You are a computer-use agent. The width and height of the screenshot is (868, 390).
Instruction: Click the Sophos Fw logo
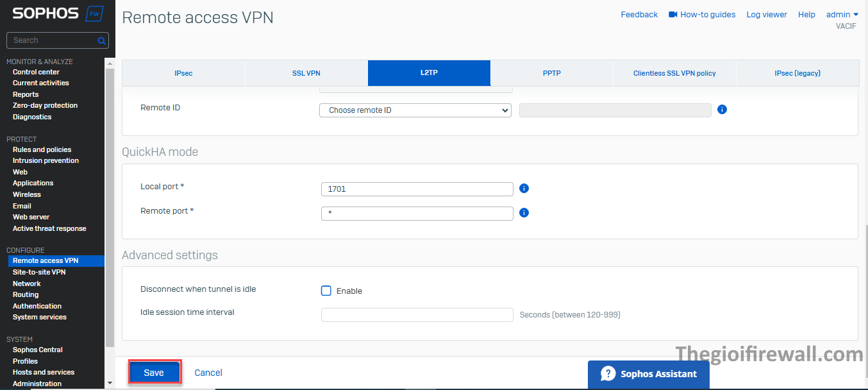pyautogui.click(x=57, y=13)
